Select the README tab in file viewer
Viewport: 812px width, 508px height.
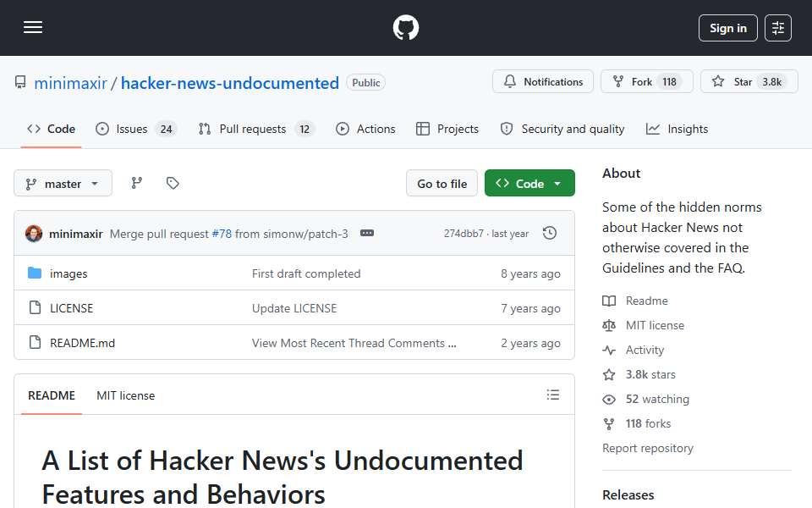pos(52,395)
